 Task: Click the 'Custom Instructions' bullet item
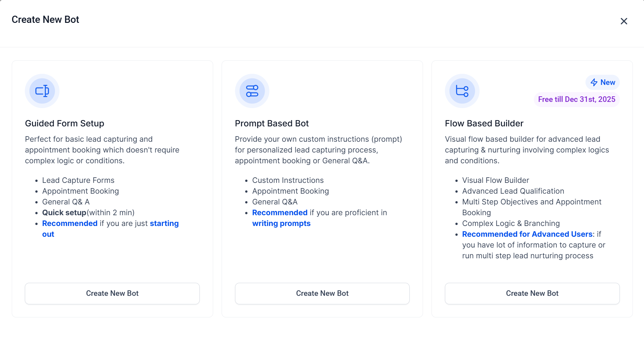point(288,180)
